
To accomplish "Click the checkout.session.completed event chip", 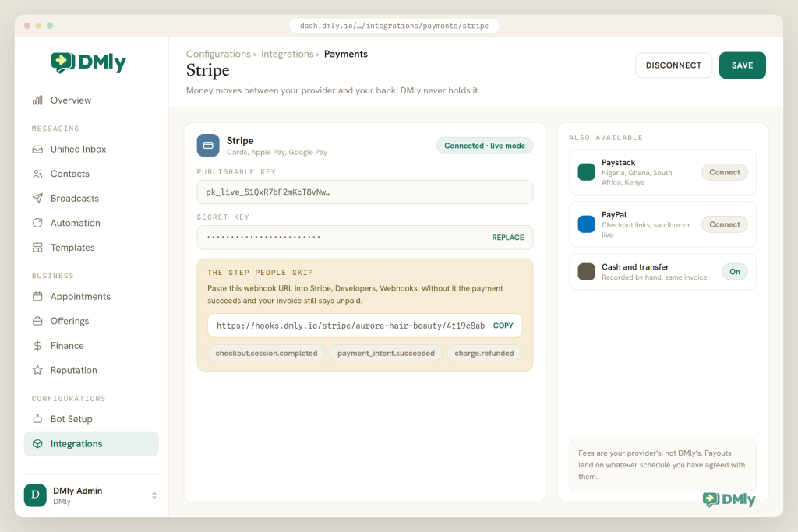I will point(267,353).
